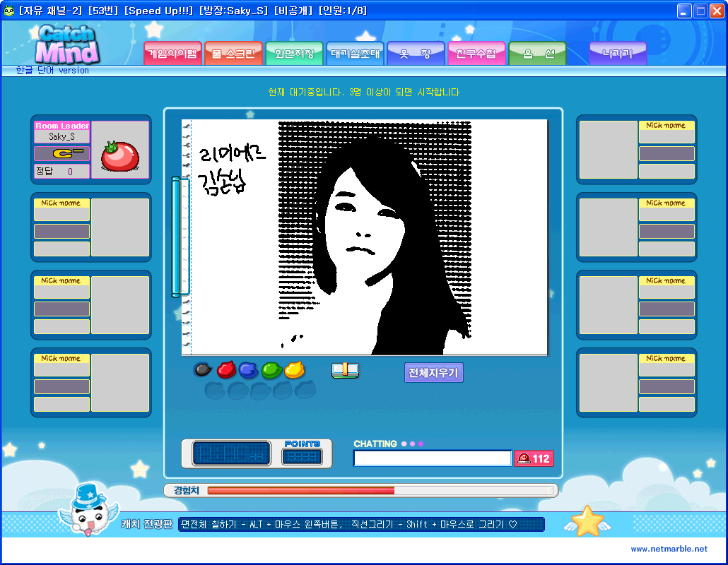Viewport: 728px width, 565px height.
Task: Open 대기실초대 lobby invite
Action: pos(356,54)
